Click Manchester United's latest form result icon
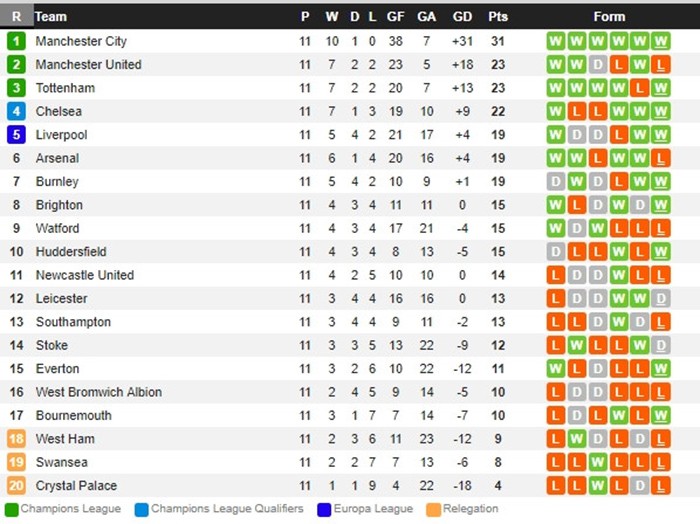Image resolution: width=700 pixels, height=524 pixels. (660, 65)
